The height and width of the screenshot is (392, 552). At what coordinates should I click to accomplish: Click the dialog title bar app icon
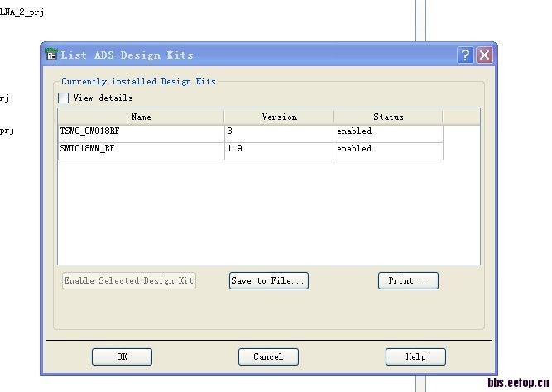point(51,55)
